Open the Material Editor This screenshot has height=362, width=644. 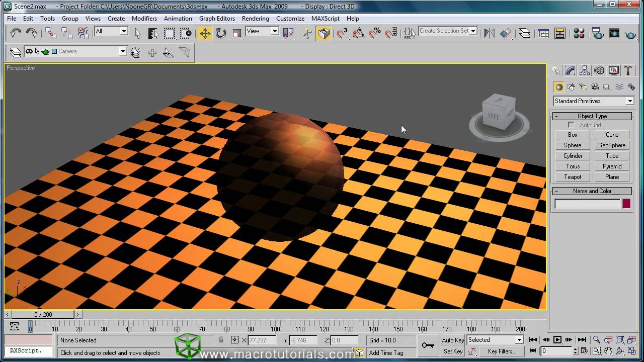coord(579,33)
